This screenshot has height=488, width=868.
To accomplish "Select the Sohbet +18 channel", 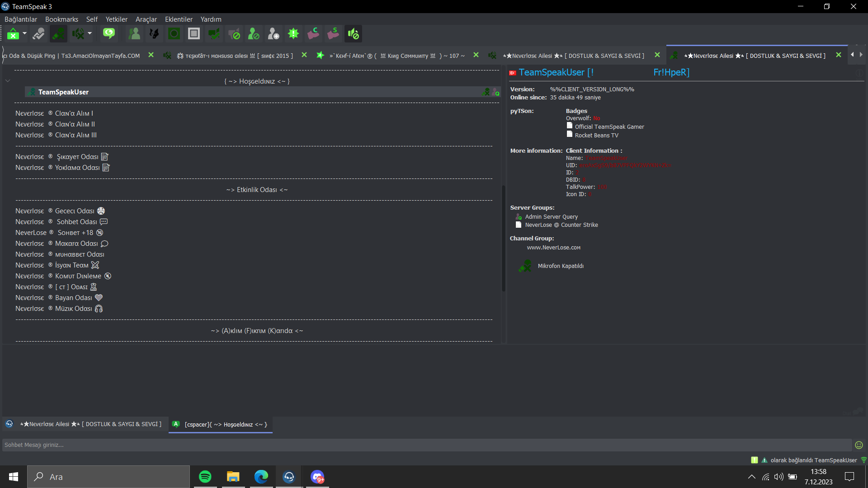I will [x=59, y=233].
